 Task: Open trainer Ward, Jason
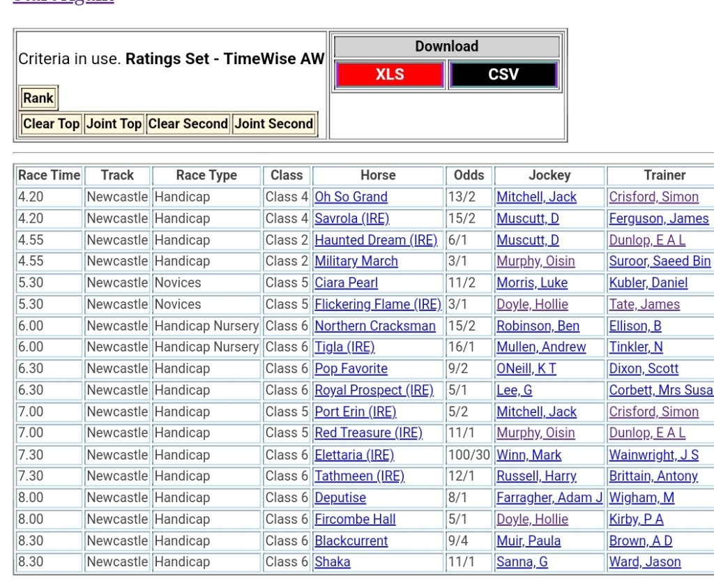(x=645, y=562)
